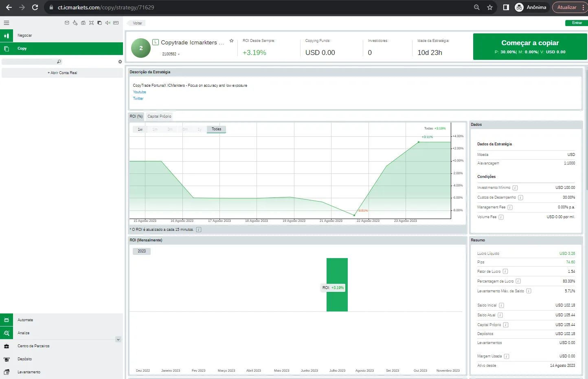This screenshot has width=588, height=379.
Task: Open the quick-trade click settings icon
Action: tap(75, 23)
